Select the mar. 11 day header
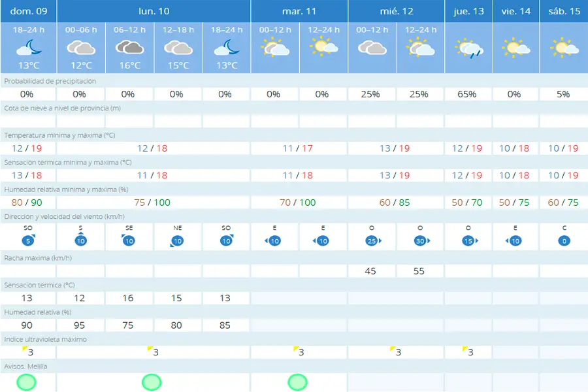The height and width of the screenshot is (392, 588). click(x=299, y=11)
